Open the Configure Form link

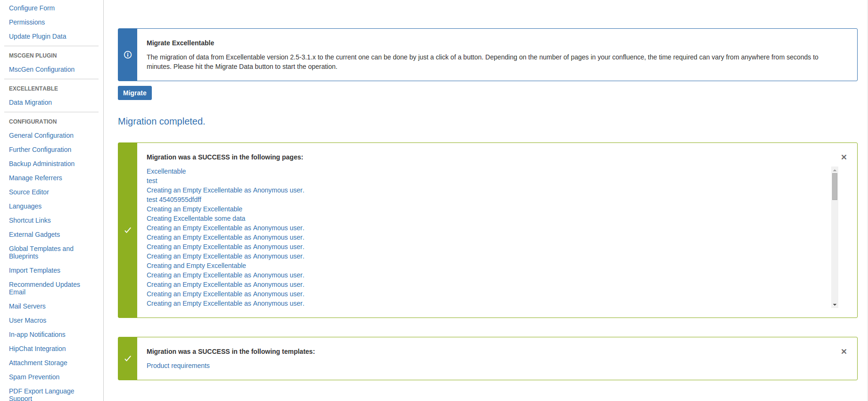(x=32, y=8)
